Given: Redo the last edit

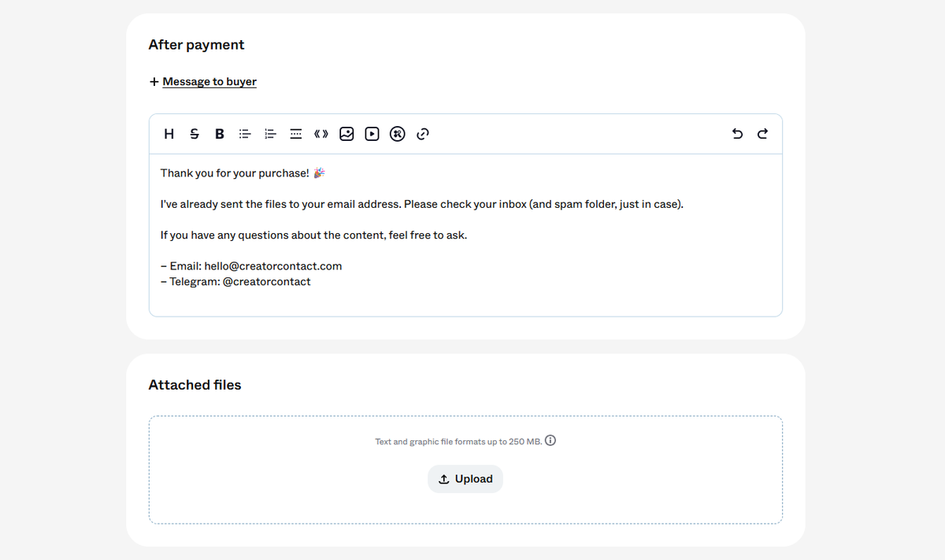Looking at the screenshot, I should point(762,134).
